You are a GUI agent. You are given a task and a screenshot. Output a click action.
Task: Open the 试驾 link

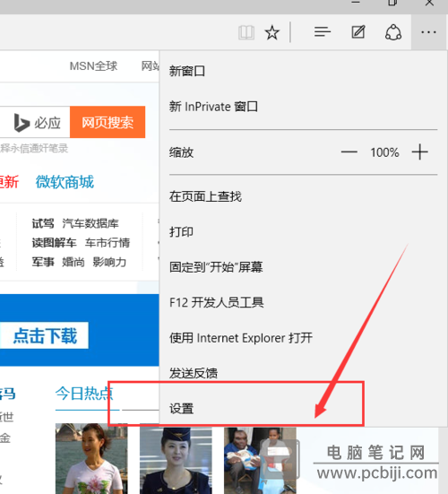pyautogui.click(x=43, y=223)
